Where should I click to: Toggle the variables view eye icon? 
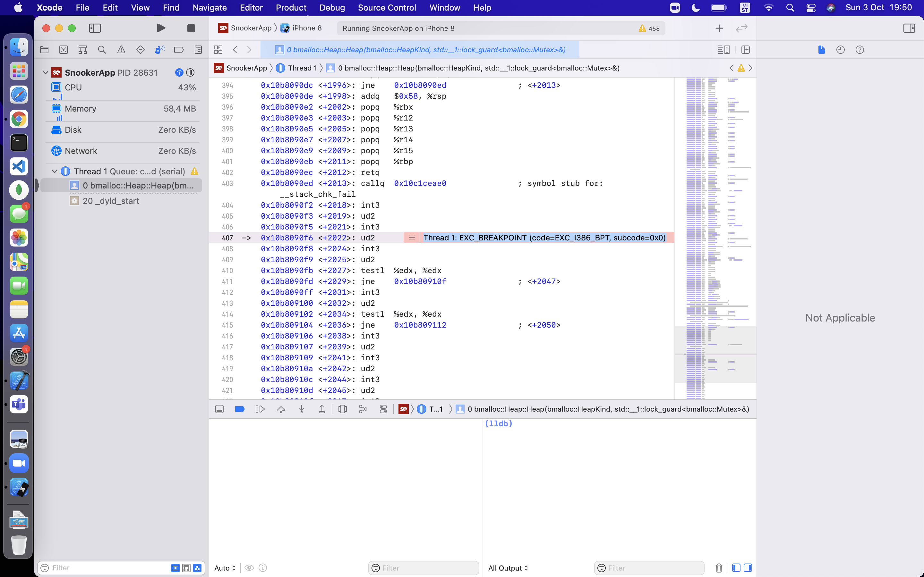click(x=249, y=568)
